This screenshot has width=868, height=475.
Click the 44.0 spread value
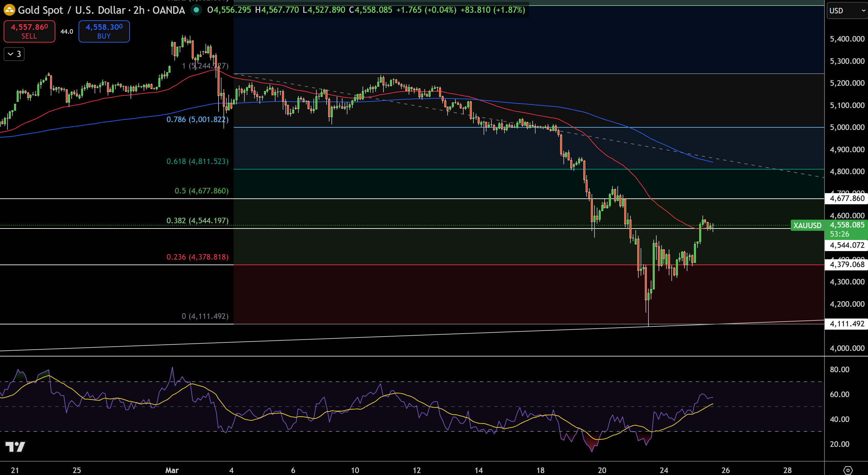[x=67, y=31]
